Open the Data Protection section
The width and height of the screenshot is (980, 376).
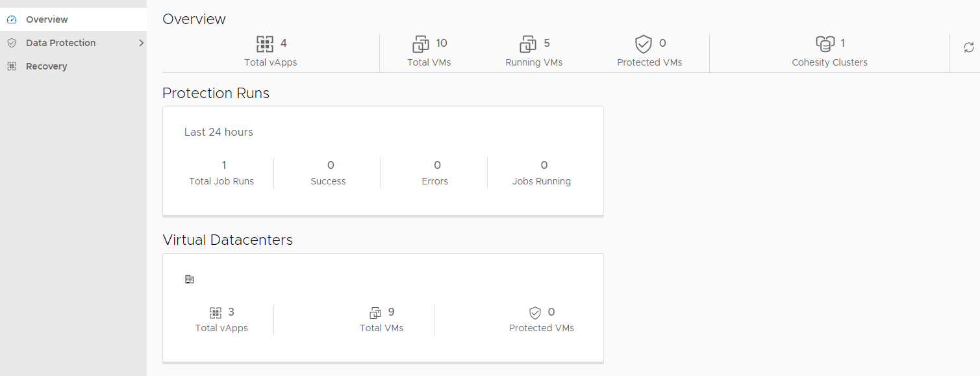[x=60, y=43]
